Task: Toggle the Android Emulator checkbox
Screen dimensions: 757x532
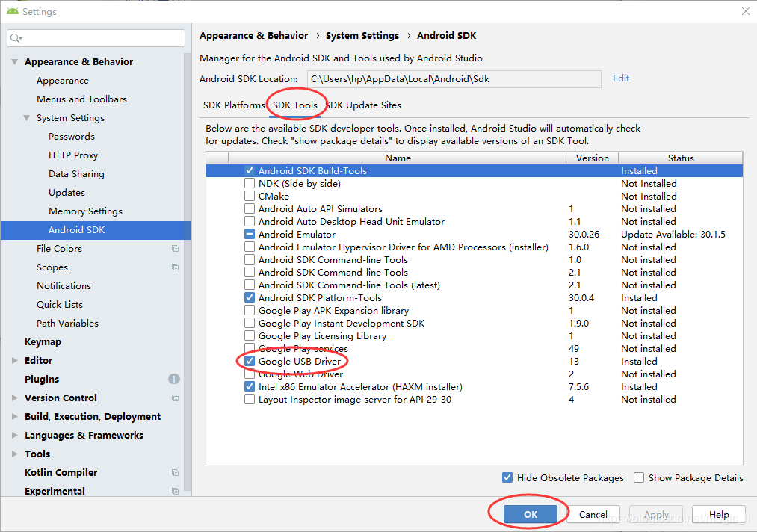Action: point(250,234)
